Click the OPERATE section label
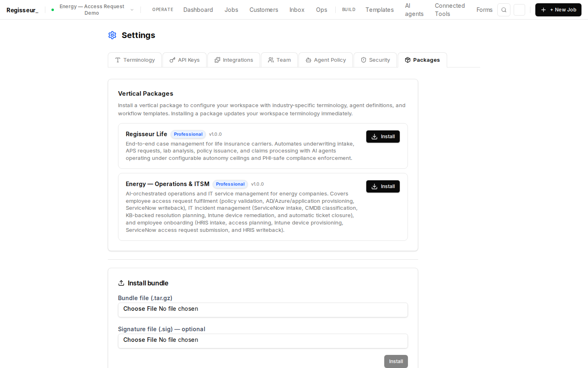The width and height of the screenshot is (588, 368). tap(163, 10)
